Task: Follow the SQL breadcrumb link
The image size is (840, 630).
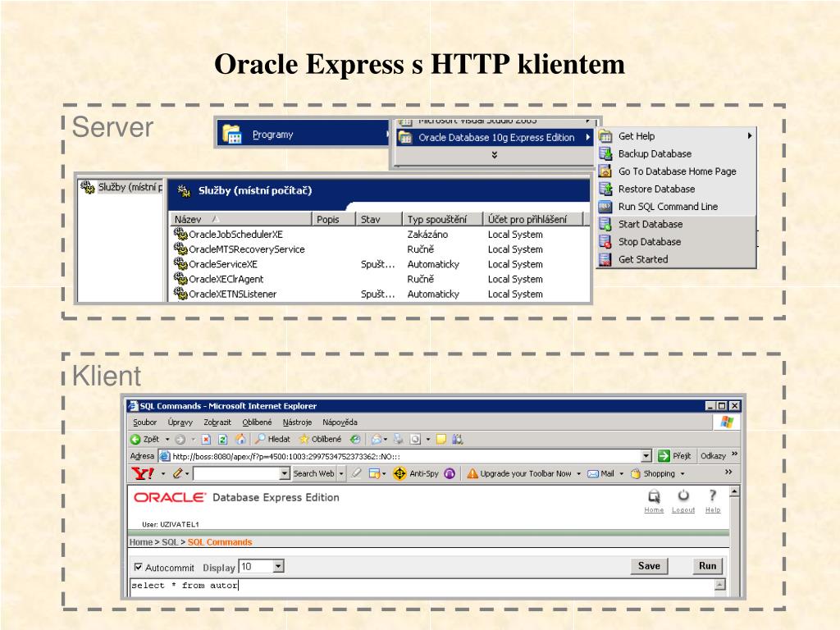Action: click(170, 542)
